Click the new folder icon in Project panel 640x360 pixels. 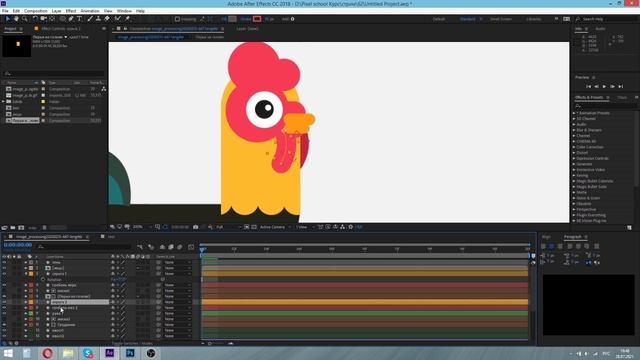pyautogui.click(x=13, y=227)
